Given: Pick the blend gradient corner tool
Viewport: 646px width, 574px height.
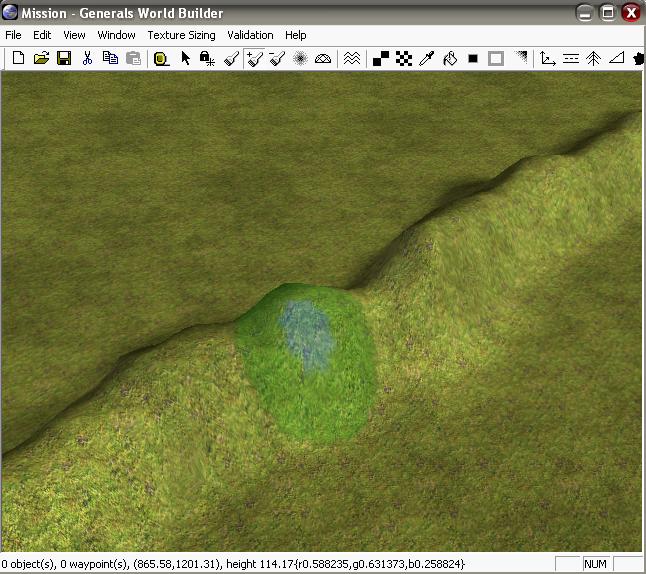Looking at the screenshot, I should click(x=520, y=57).
